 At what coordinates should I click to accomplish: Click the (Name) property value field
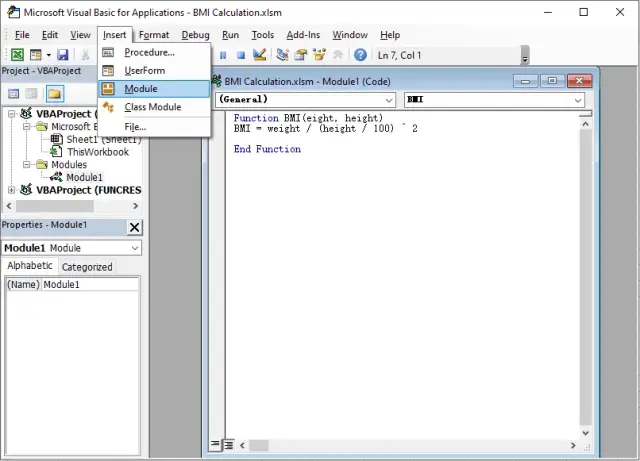(90, 285)
